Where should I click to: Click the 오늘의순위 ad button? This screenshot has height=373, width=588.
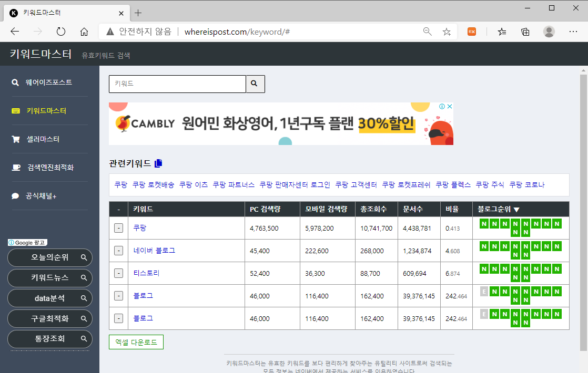[x=50, y=257]
